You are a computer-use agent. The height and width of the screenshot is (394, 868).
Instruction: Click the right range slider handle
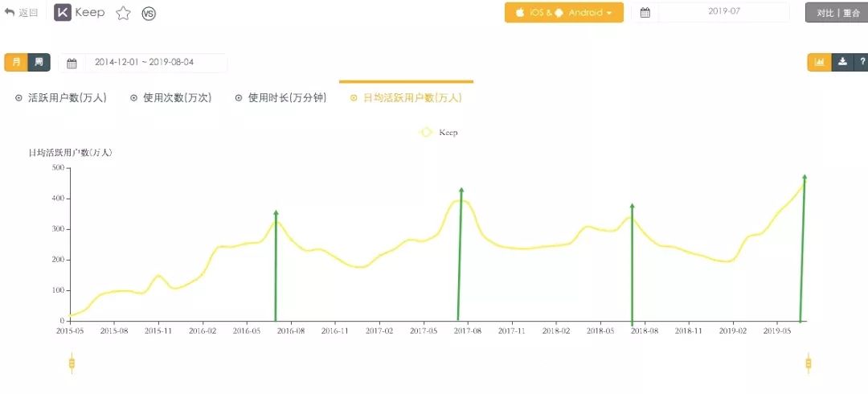(x=809, y=363)
